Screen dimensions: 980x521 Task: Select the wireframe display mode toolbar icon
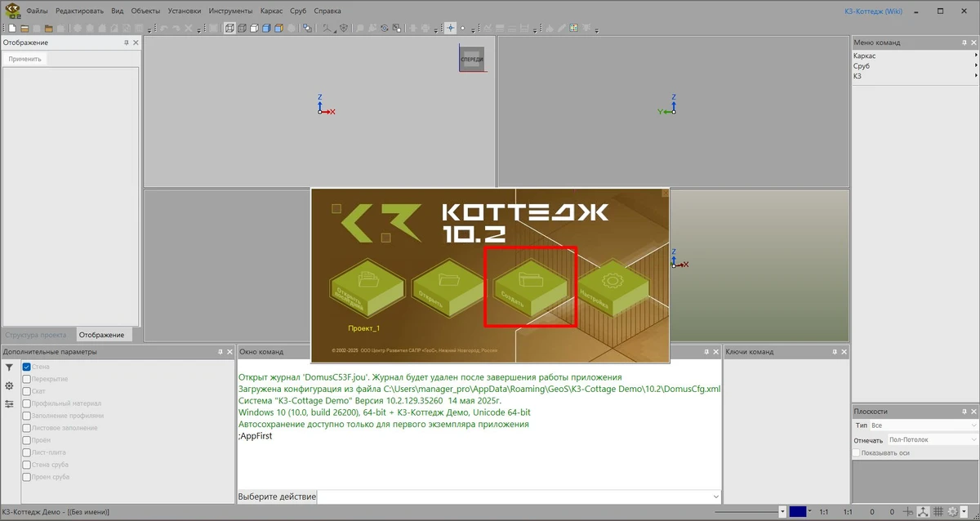pos(229,28)
